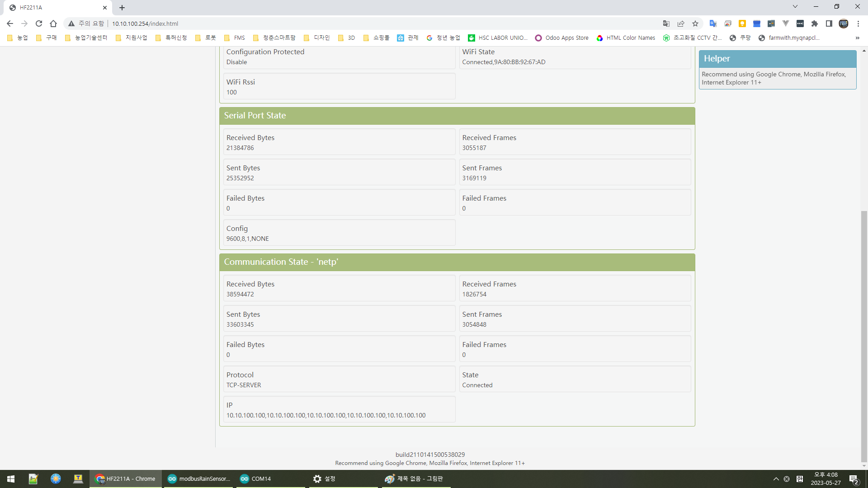Open the Google Keep extension icon
The height and width of the screenshot is (488, 868).
click(742, 23)
